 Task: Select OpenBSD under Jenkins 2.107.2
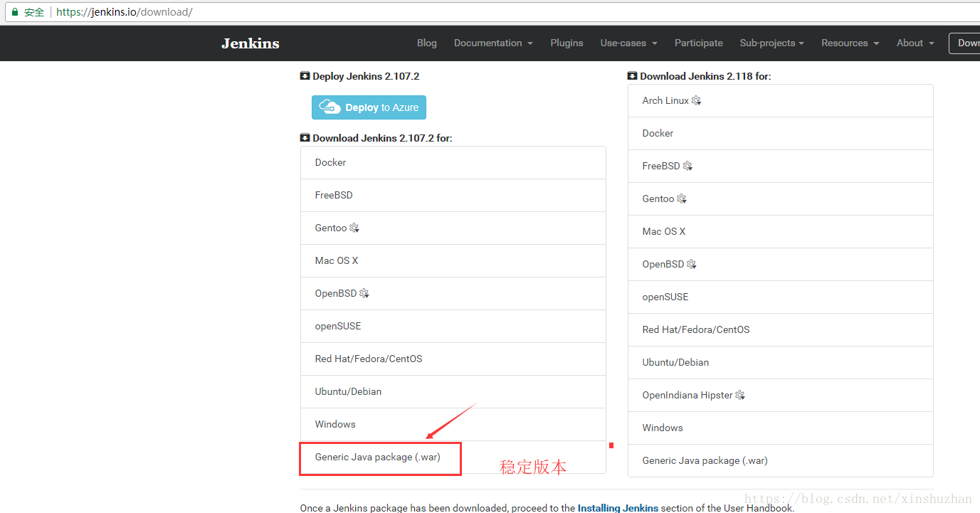click(453, 294)
